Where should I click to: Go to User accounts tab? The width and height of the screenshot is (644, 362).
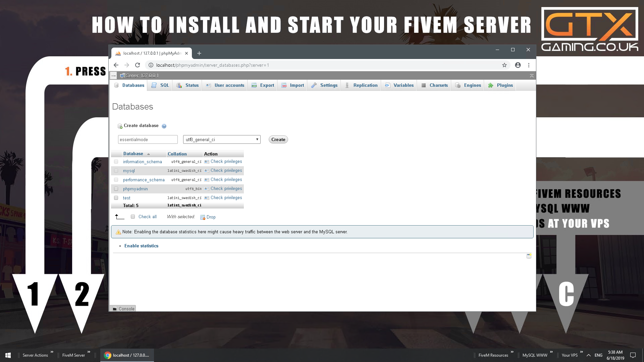click(x=225, y=85)
